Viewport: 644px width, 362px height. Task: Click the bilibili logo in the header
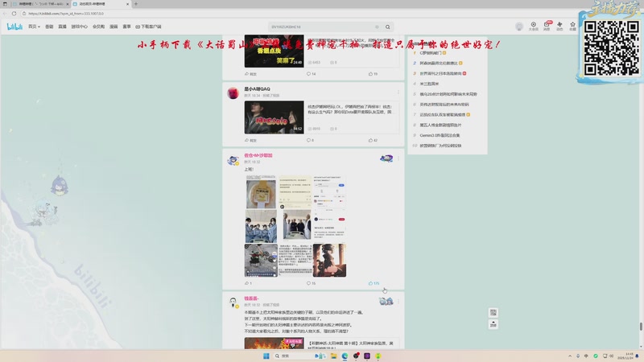click(x=14, y=27)
